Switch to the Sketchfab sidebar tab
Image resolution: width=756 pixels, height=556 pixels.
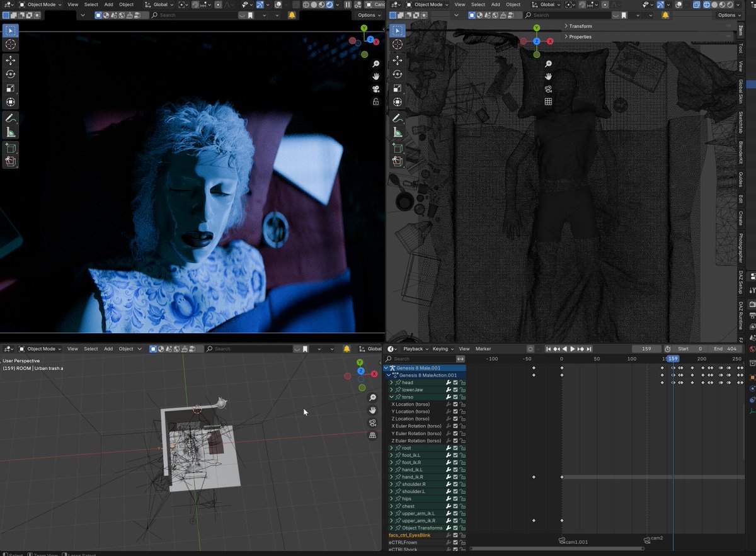pos(741,123)
